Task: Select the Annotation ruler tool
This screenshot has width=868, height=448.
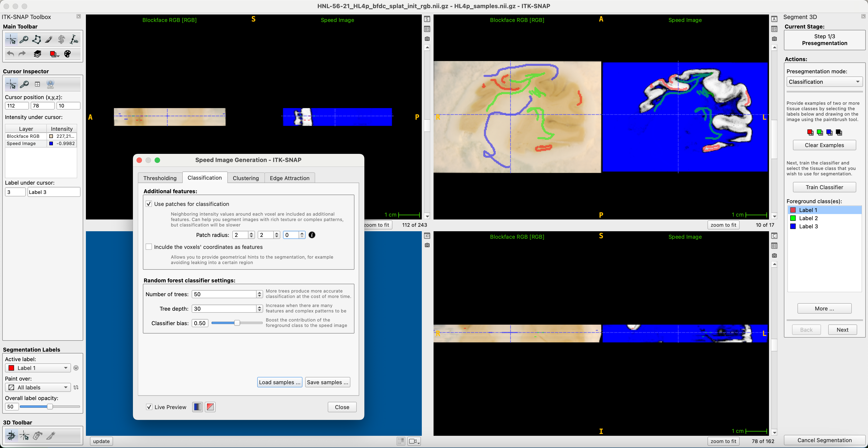Action: (74, 40)
